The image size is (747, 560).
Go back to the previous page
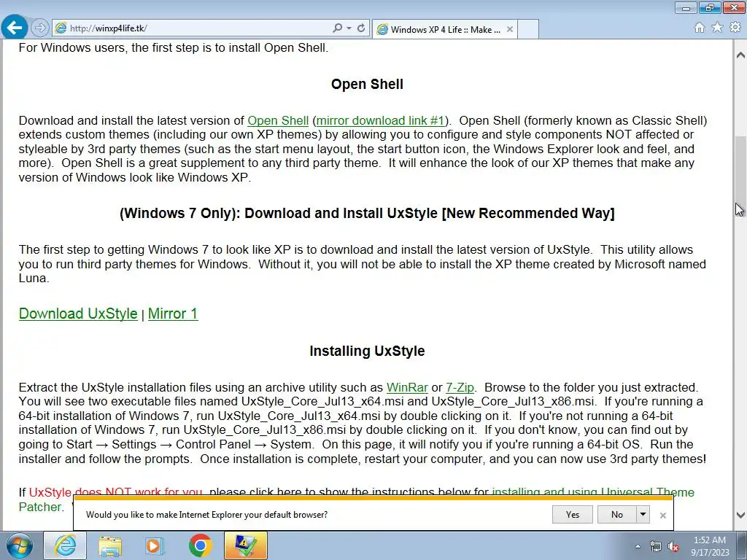[x=15, y=28]
